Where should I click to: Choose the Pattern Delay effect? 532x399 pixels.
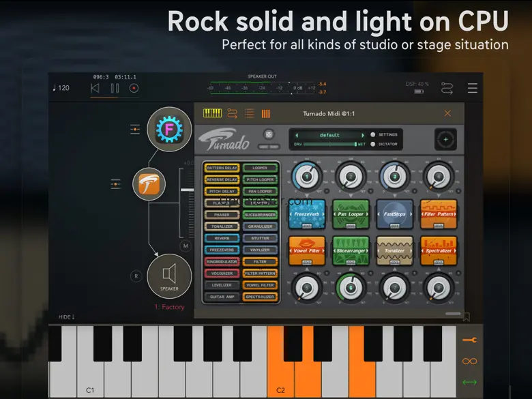[222, 168]
